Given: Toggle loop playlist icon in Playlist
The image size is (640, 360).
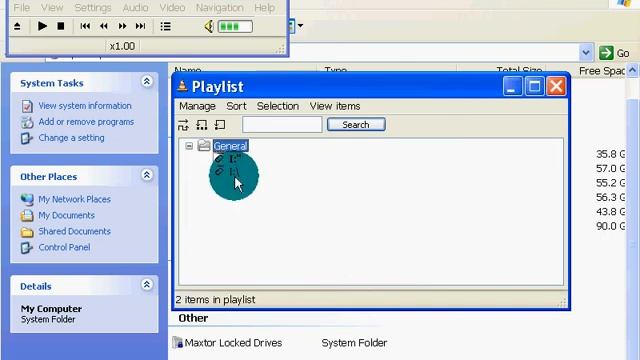Looking at the screenshot, I should point(202,125).
